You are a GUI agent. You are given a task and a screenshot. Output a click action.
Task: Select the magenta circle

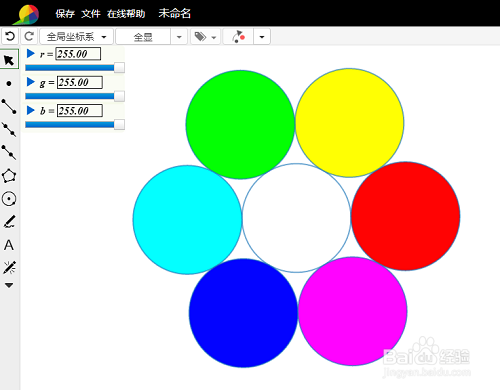pyautogui.click(x=353, y=311)
